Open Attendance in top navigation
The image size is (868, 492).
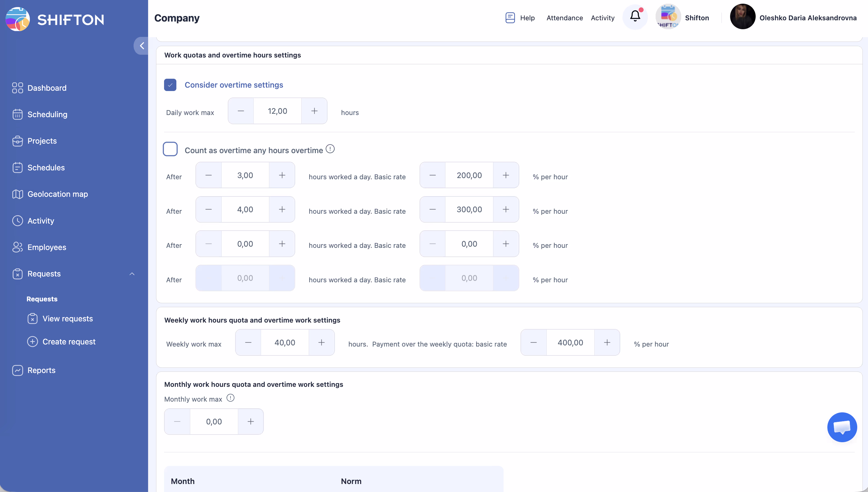tap(564, 18)
